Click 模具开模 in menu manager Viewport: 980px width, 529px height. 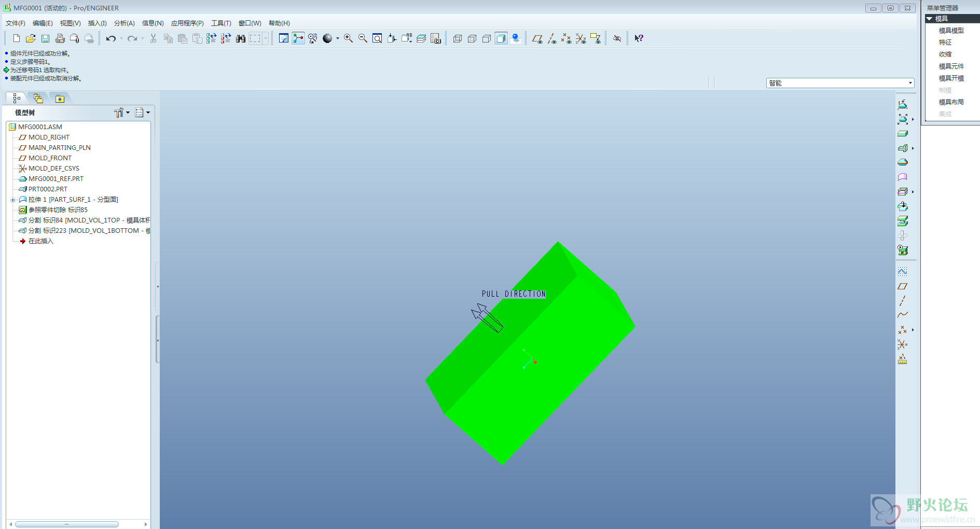pos(951,78)
